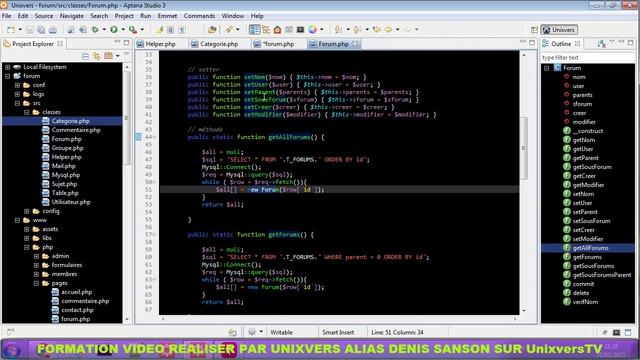This screenshot has width=640, height=360.
Task: Switch to the Helper.php editor tab
Action: (x=160, y=44)
